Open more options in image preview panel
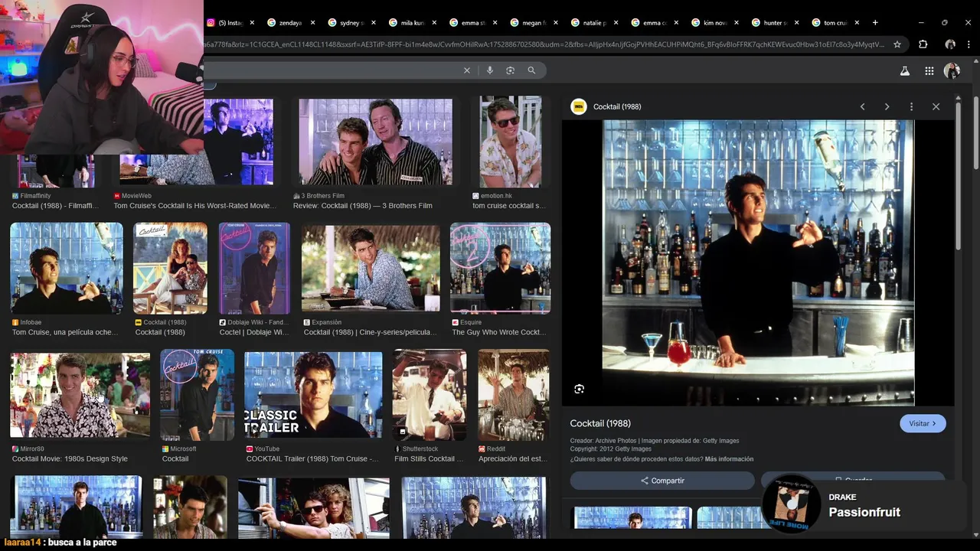Screen dimensions: 980x551 pos(911,106)
